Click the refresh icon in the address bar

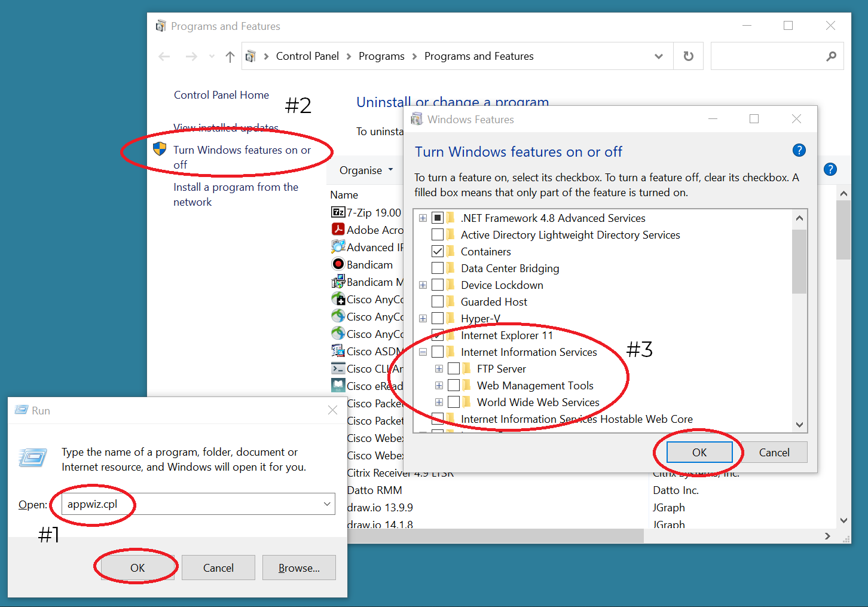pyautogui.click(x=689, y=56)
